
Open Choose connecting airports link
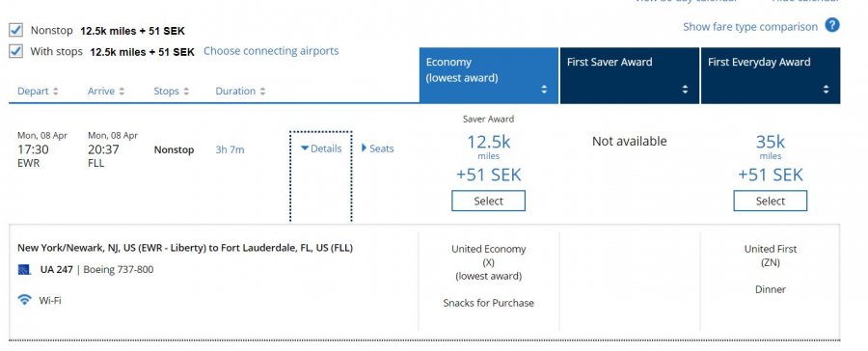(x=271, y=51)
